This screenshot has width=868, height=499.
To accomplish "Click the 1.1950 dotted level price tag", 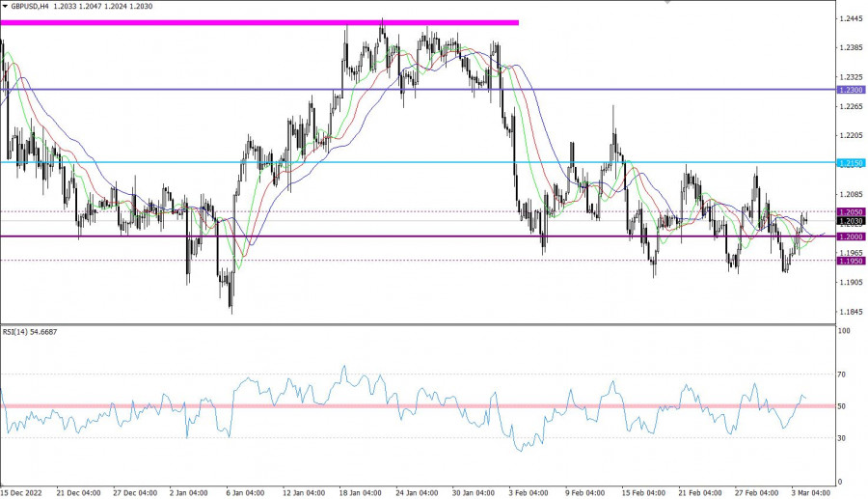I will (x=850, y=261).
